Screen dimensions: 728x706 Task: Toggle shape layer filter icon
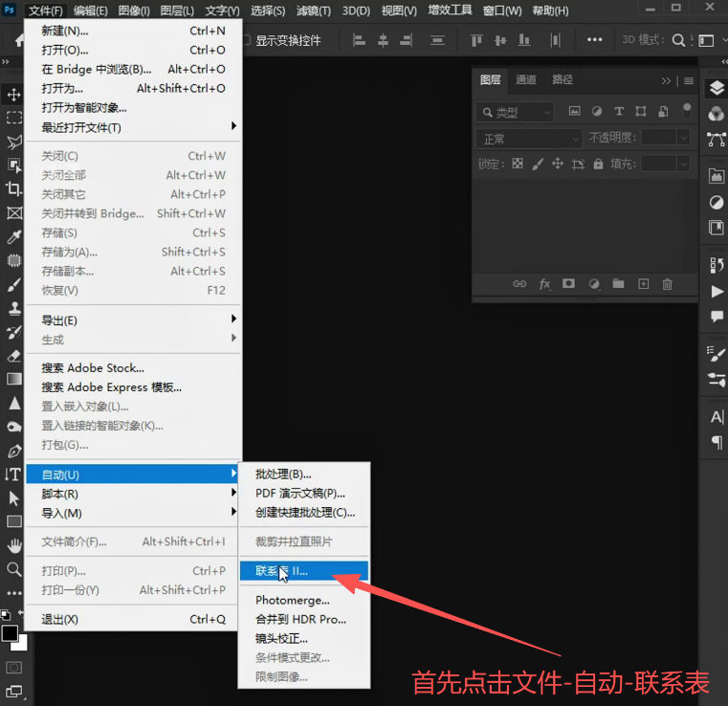point(641,111)
